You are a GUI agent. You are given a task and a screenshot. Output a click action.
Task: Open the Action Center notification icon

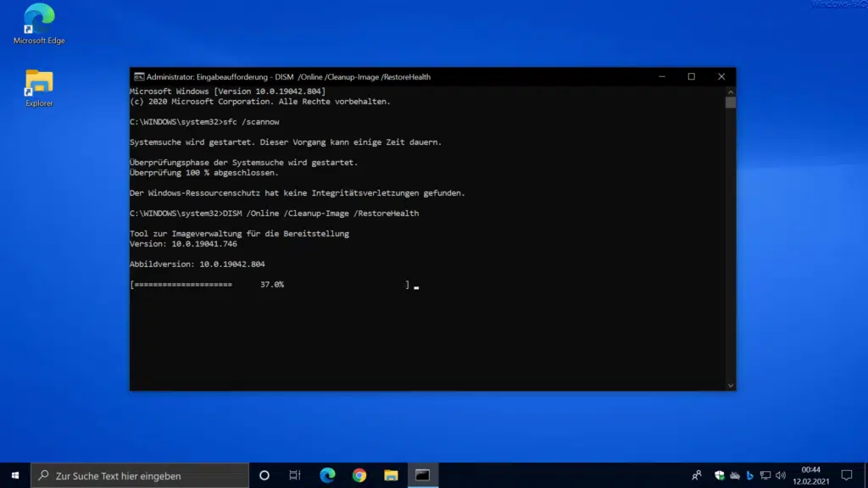tap(846, 475)
